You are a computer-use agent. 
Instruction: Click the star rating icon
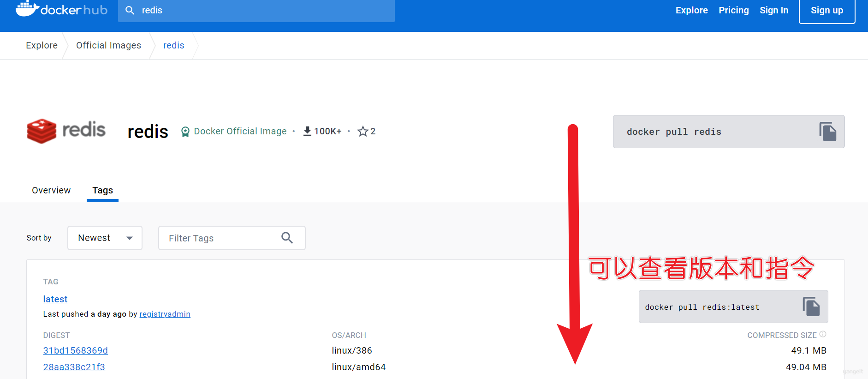click(x=363, y=132)
